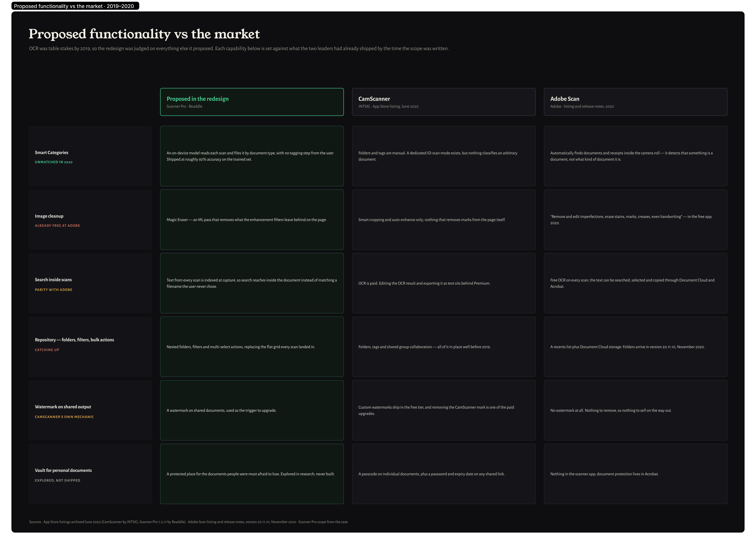
Task: Click the 'Sources · App Store listings' footnote
Action: click(188, 522)
